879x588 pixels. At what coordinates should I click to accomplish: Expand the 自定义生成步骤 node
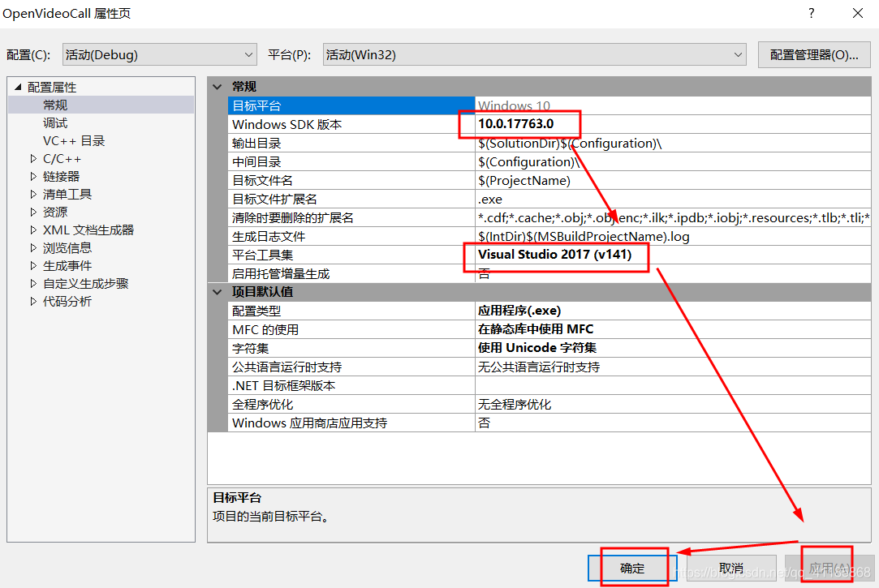click(33, 284)
